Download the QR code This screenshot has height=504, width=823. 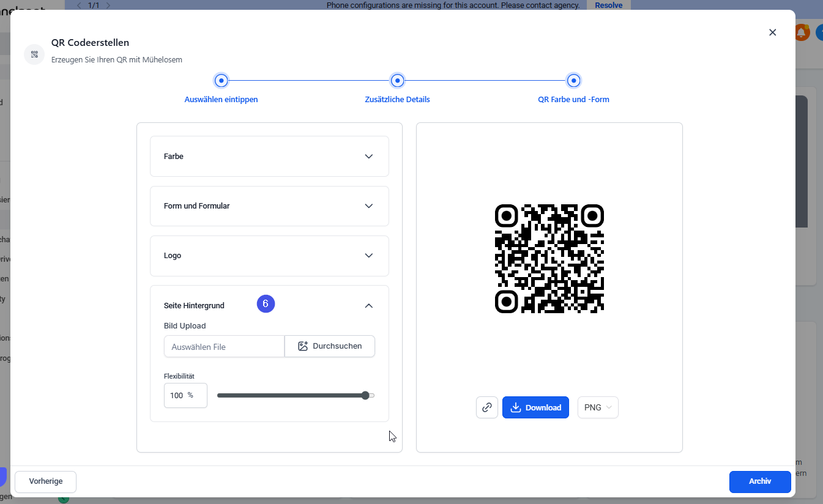[x=535, y=407]
